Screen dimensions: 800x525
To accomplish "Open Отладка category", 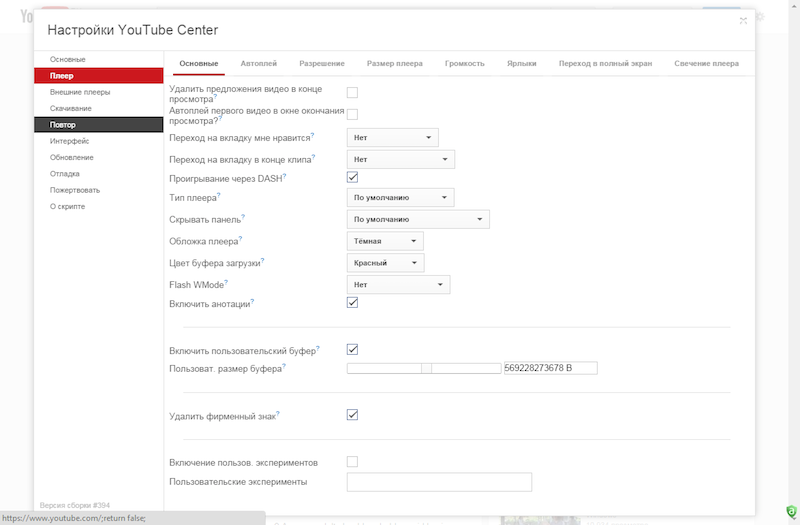I will (x=98, y=173).
